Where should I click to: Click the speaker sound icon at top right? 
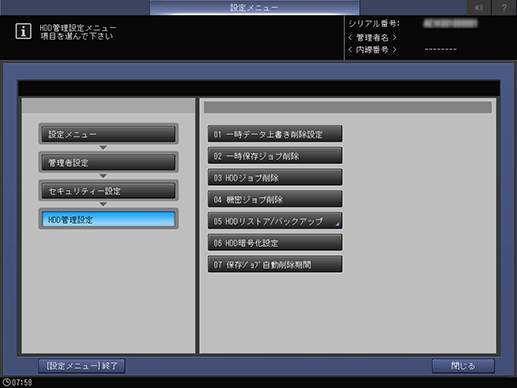click(x=479, y=7)
